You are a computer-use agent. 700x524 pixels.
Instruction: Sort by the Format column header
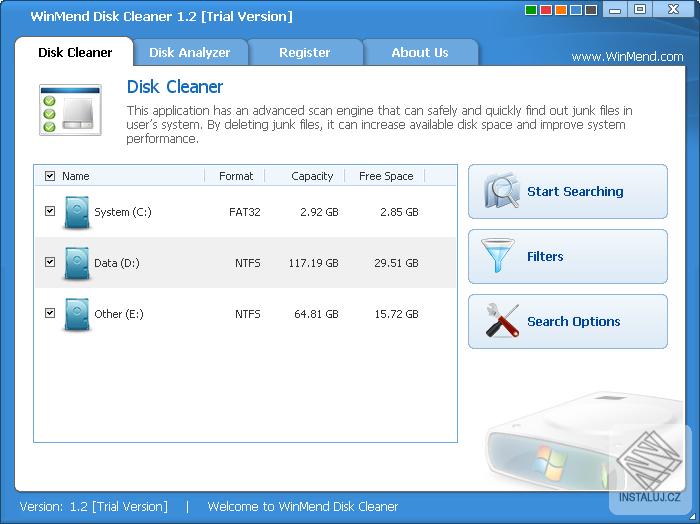click(x=236, y=176)
